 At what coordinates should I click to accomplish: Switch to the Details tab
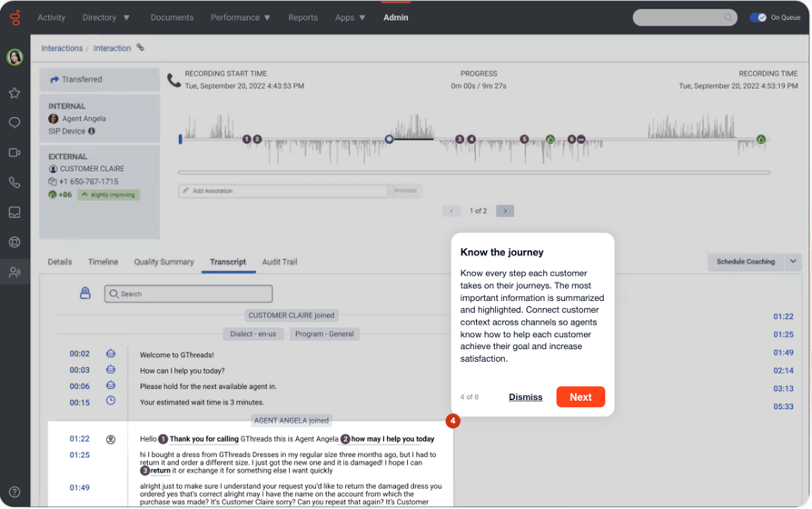[60, 262]
